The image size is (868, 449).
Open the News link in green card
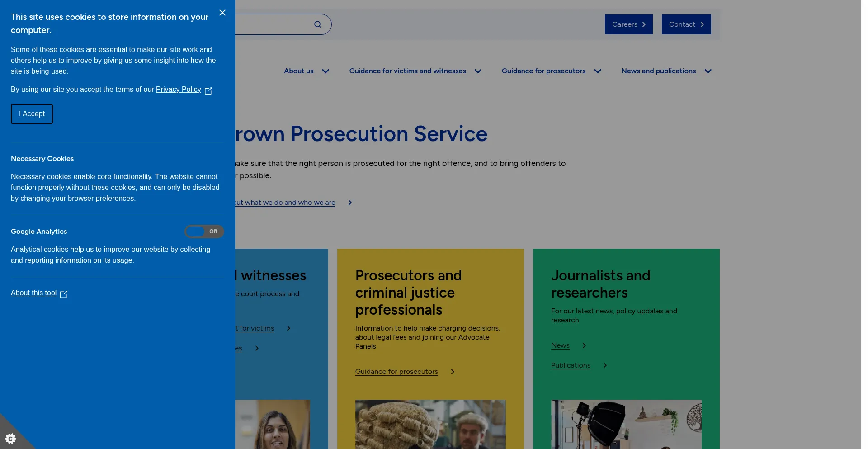(560, 345)
